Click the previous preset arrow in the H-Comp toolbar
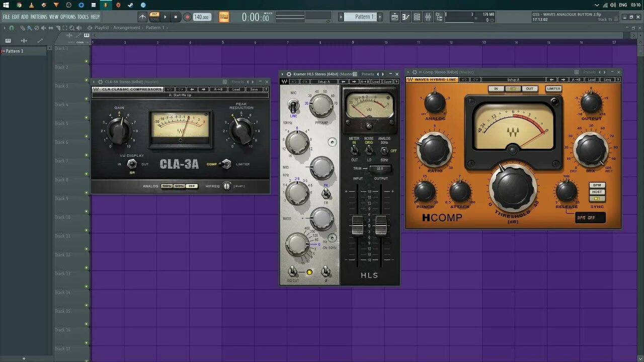Screen dimensions: 644x362 (x=552, y=79)
